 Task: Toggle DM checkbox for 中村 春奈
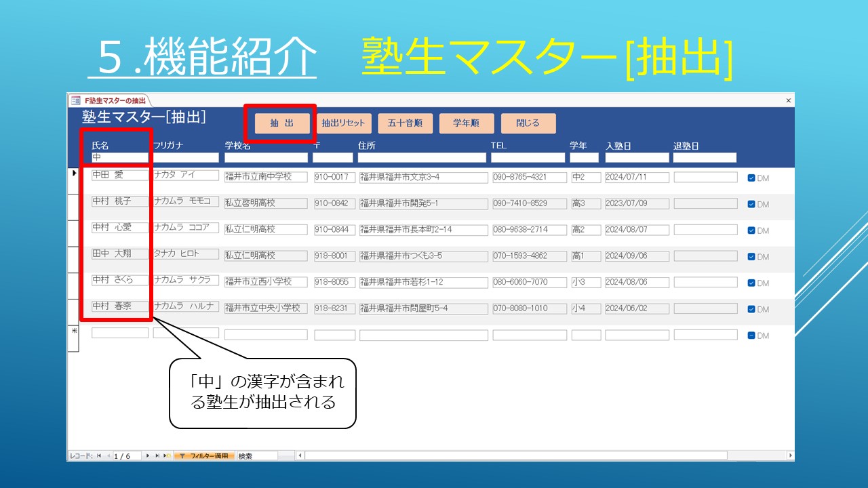751,309
